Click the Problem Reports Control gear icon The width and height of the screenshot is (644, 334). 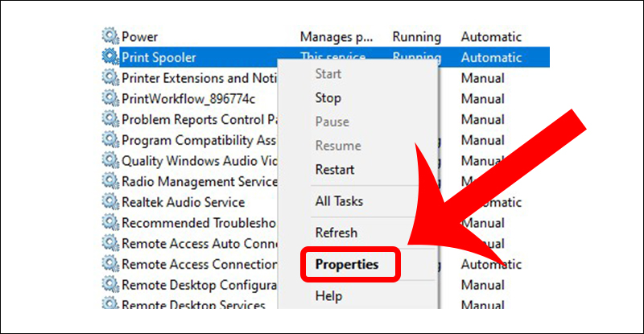(x=110, y=119)
